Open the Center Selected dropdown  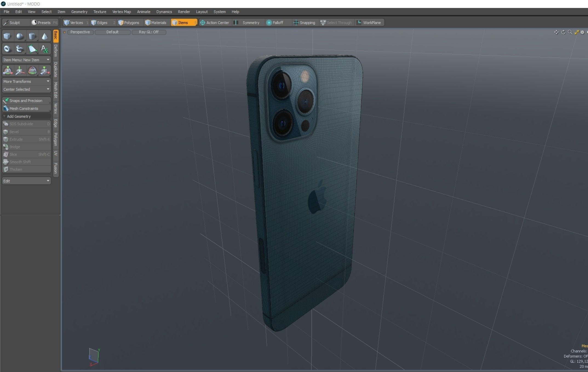(x=26, y=89)
